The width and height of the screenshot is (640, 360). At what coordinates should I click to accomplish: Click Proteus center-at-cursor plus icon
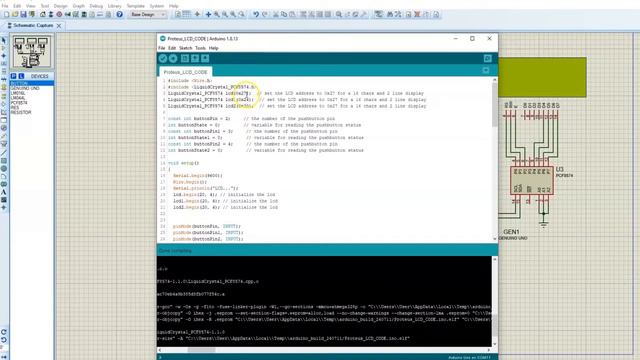point(208,15)
